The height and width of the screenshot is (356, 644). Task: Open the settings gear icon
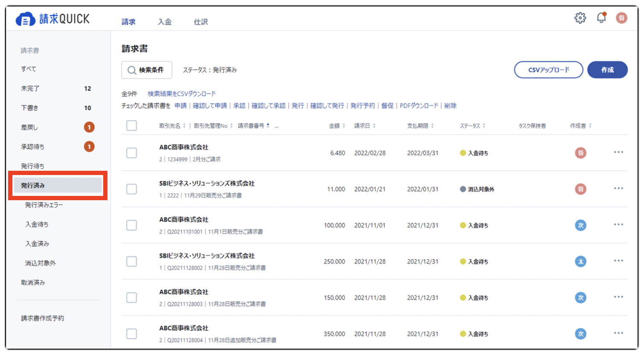coord(580,18)
